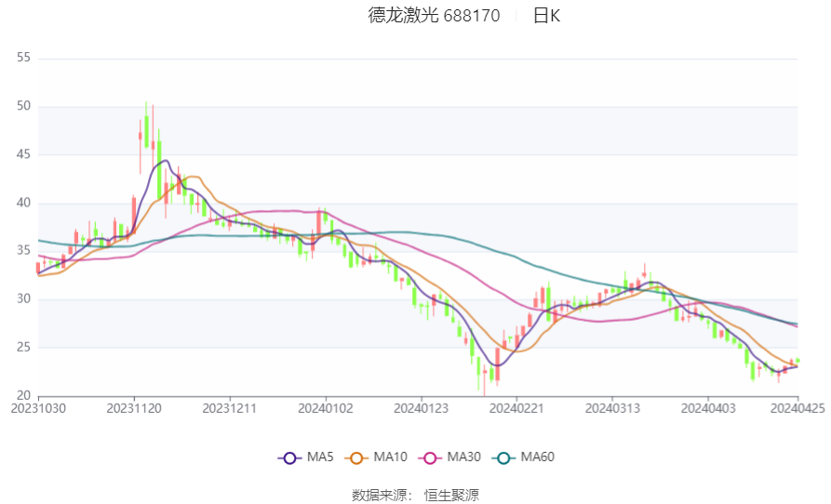Click the 数据来源 caption text
The width and height of the screenshot is (831, 504).
(381, 495)
